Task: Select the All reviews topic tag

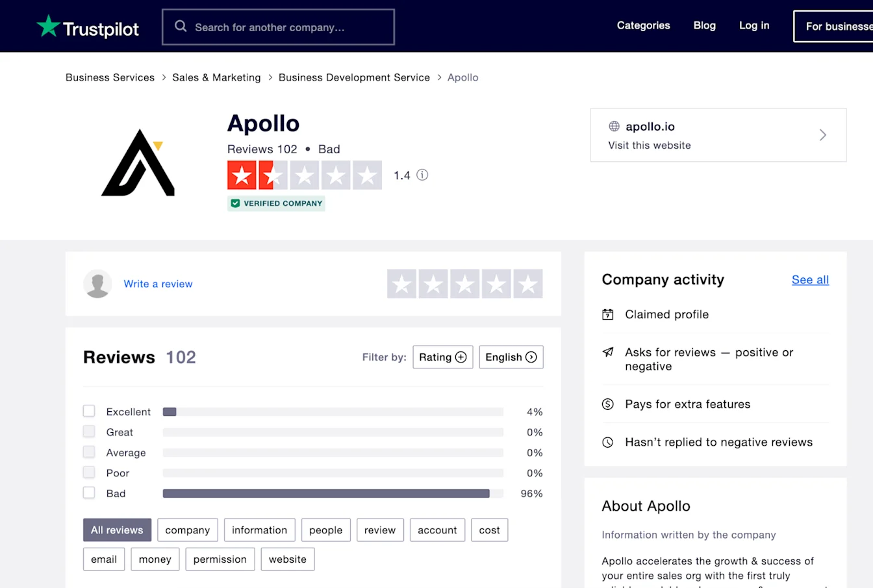Action: tap(117, 530)
